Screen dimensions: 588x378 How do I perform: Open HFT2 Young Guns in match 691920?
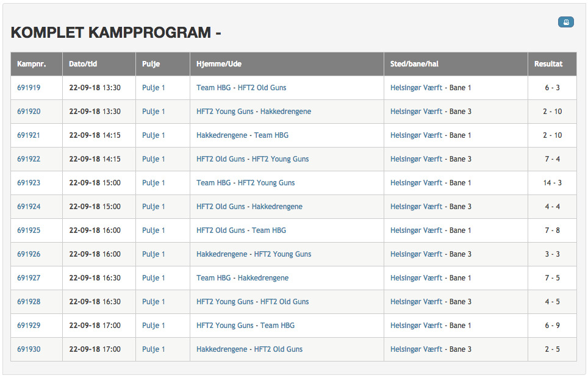225,112
